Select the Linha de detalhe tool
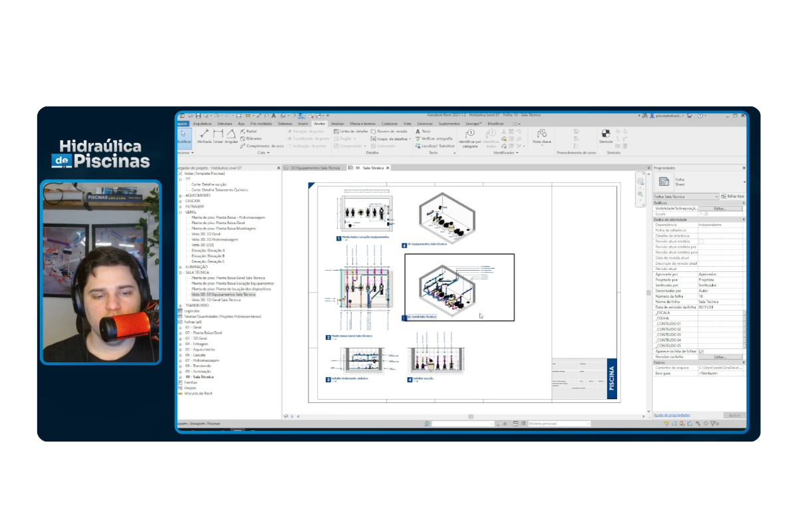The image size is (798, 532). (351, 132)
